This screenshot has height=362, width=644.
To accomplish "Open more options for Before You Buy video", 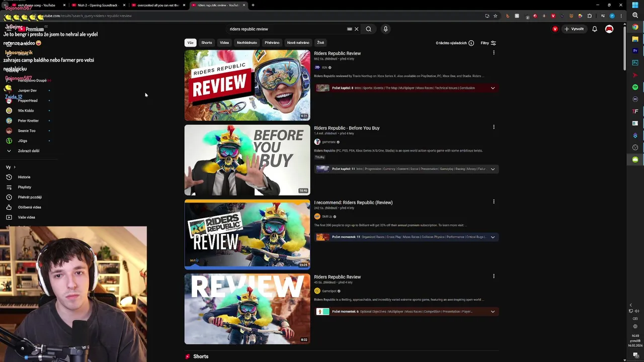I will 494,127.
